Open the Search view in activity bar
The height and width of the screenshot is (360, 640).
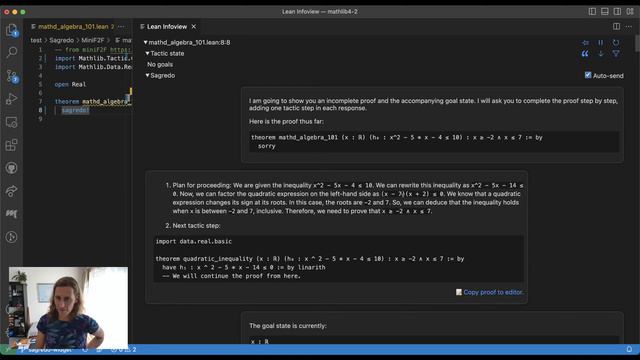pos(11,52)
